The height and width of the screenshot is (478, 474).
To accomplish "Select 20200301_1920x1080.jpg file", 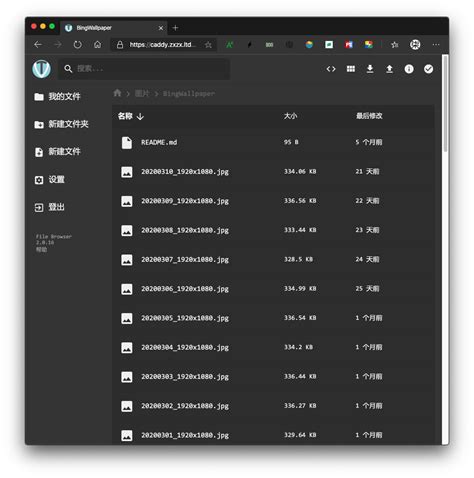I will [273, 433].
